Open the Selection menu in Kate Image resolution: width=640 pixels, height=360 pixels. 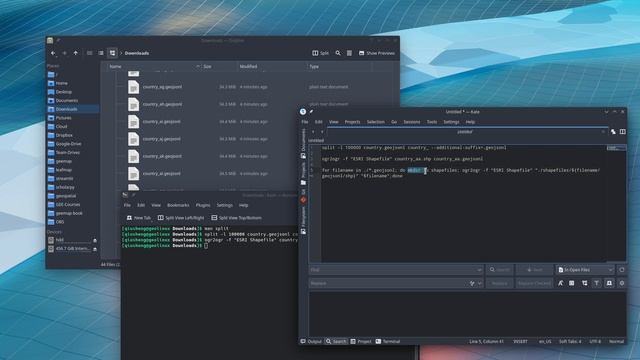(376, 122)
